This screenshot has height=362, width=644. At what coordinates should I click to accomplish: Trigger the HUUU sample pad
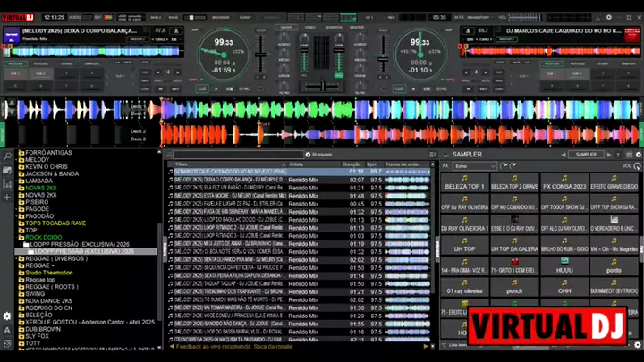(x=564, y=266)
